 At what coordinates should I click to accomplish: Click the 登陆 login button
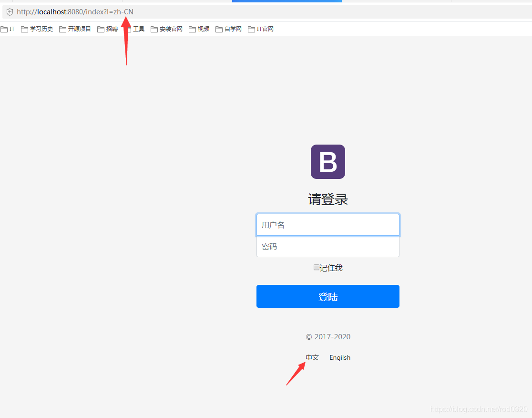[x=327, y=296]
